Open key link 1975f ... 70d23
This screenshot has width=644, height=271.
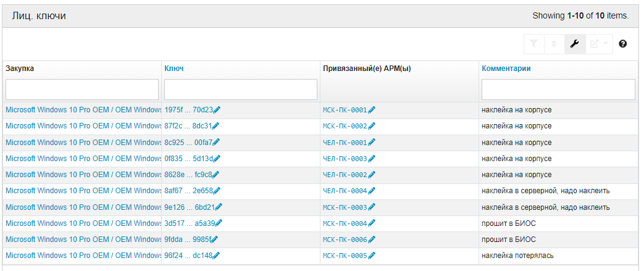[189, 110]
